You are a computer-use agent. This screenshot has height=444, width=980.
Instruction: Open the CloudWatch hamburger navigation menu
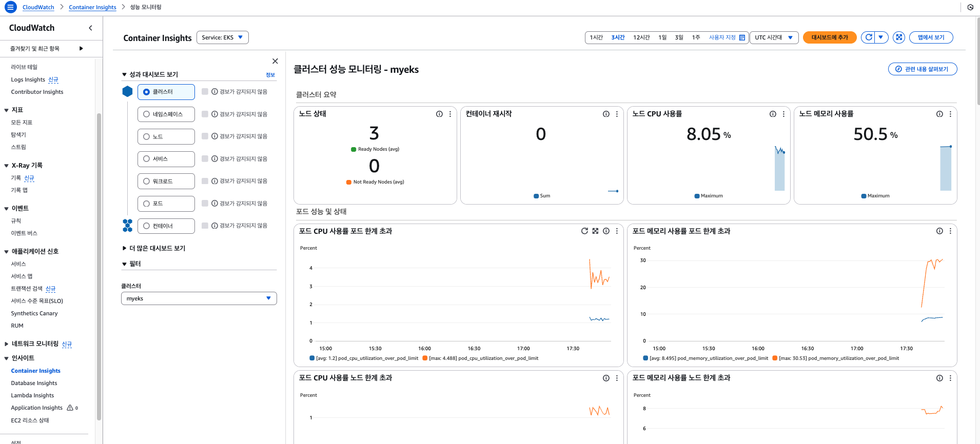(10, 7)
